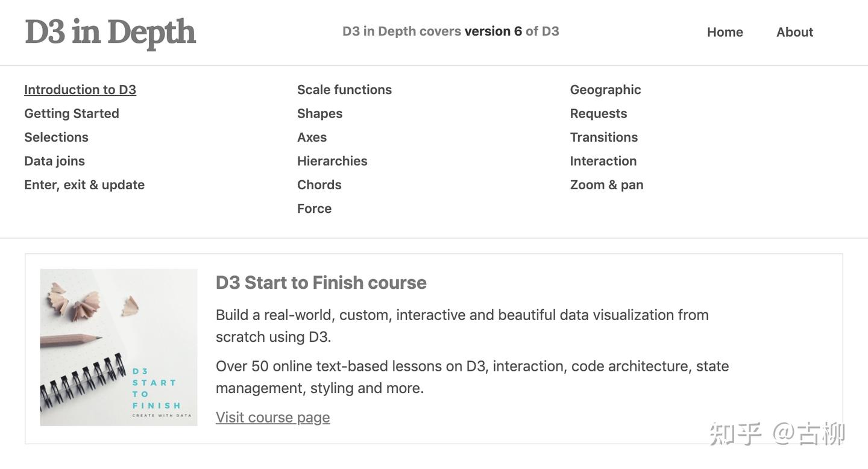Open the Selections chapter link

(56, 137)
